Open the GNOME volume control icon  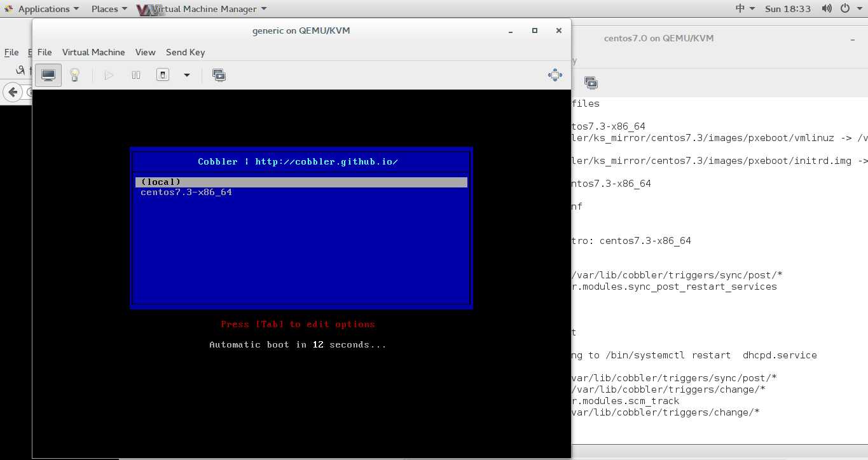point(827,9)
